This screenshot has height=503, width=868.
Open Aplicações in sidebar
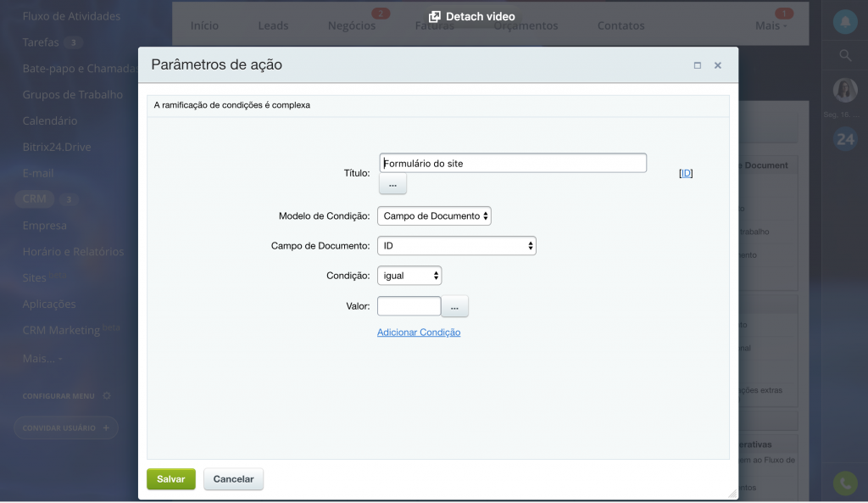[49, 304]
